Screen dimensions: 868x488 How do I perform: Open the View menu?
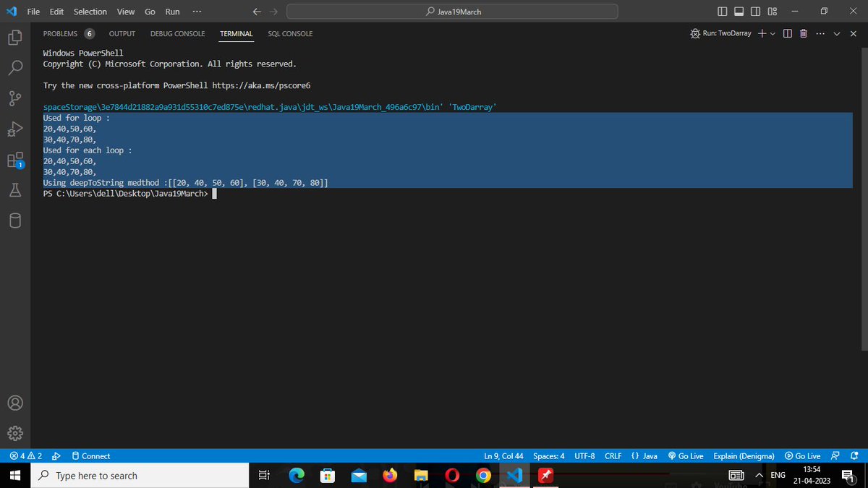(126, 12)
